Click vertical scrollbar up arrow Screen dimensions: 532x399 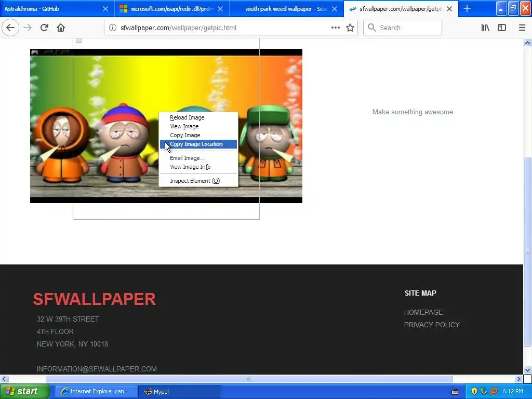[527, 43]
